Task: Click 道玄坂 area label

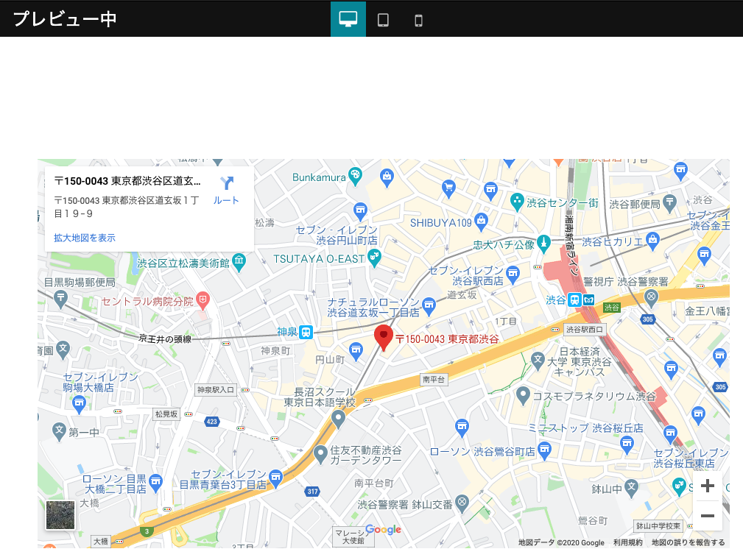Action: point(462,294)
